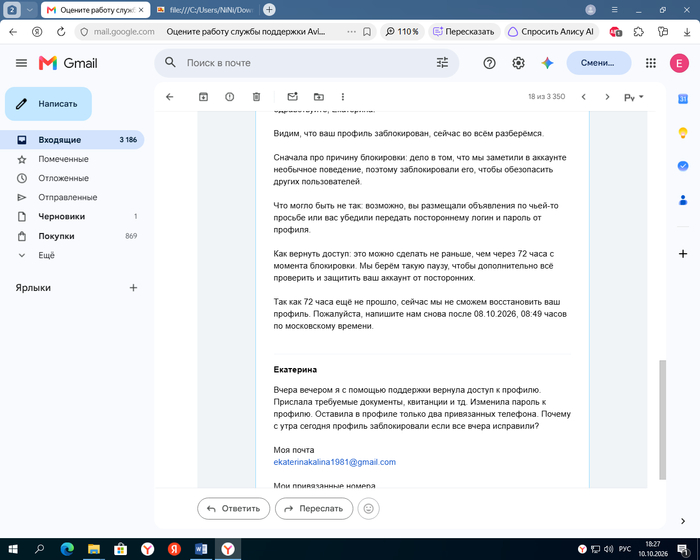This screenshot has width=700, height=560.
Task: Report this email as spam
Action: pyautogui.click(x=229, y=96)
